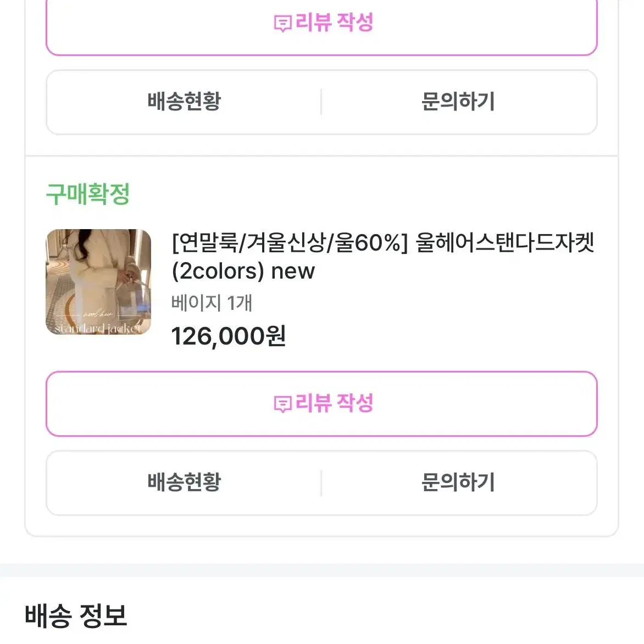Check 배송현황 for the item above 구매확정

click(184, 102)
